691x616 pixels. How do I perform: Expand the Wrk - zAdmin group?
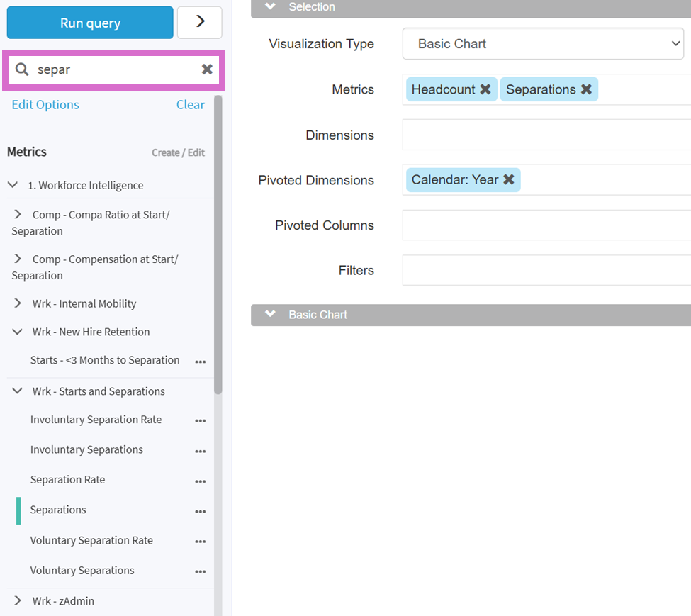tap(18, 601)
